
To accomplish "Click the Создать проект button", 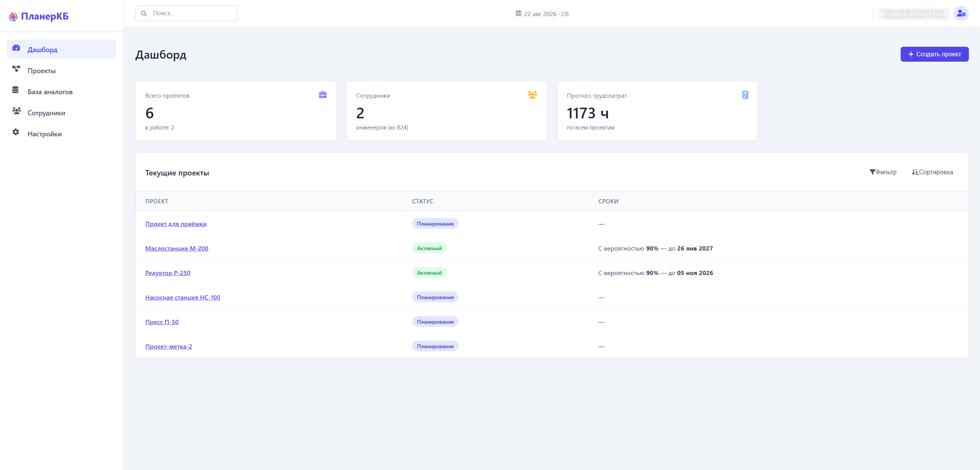I will tap(934, 54).
